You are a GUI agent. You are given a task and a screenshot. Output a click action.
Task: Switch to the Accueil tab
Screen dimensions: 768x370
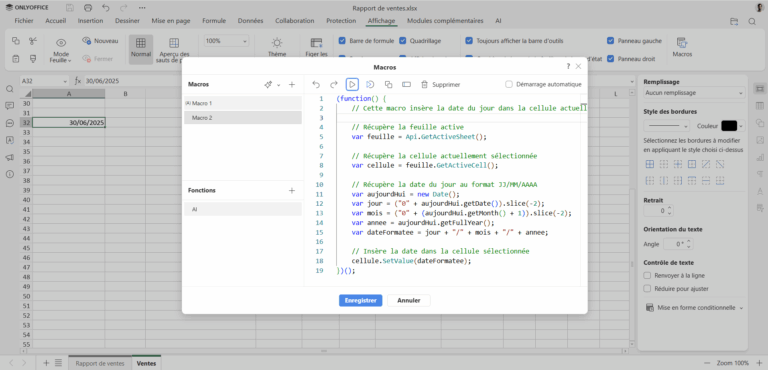[55, 21]
